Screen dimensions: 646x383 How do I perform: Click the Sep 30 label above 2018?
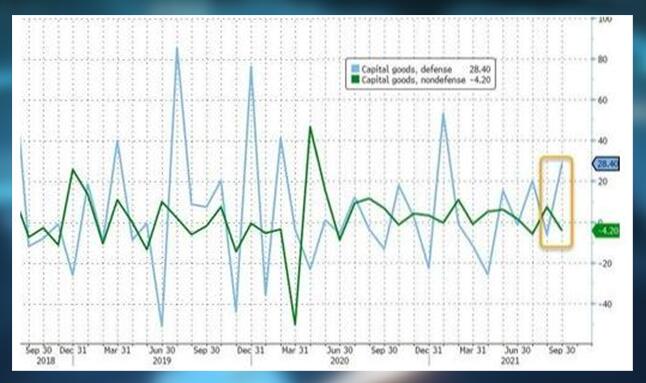coord(39,350)
